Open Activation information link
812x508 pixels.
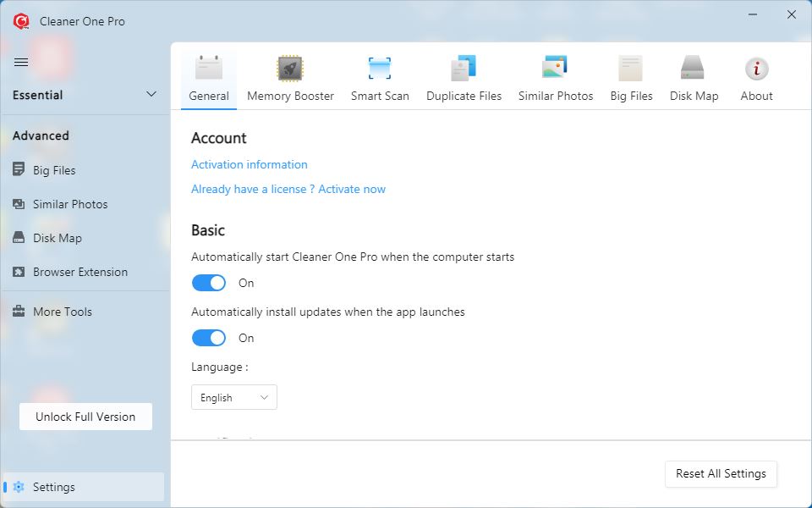click(x=249, y=164)
